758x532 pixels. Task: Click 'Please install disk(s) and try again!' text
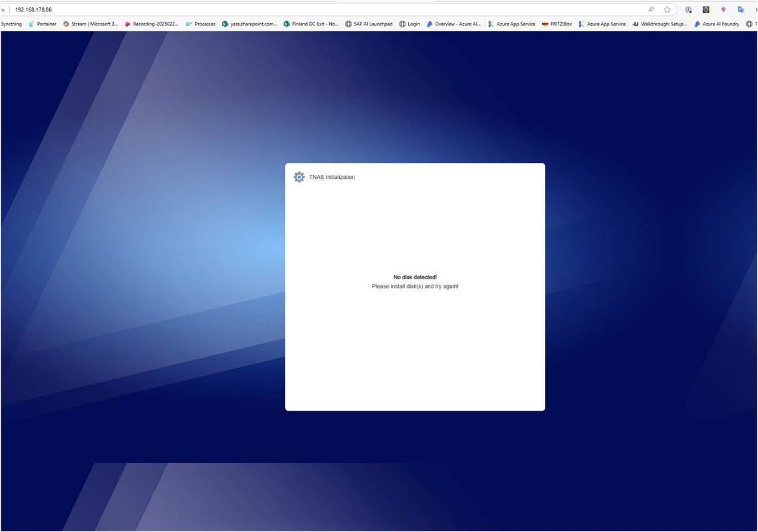click(x=415, y=287)
